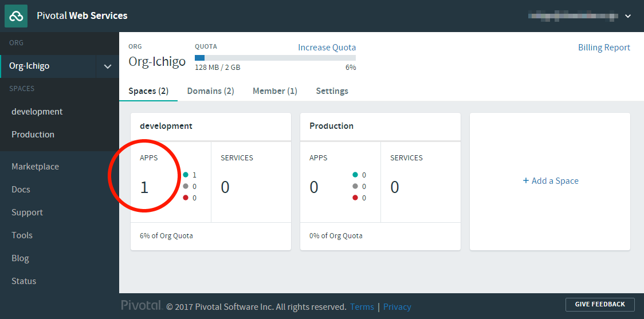Open the user account dropdown arrow
This screenshot has width=644, height=319.
627,16
